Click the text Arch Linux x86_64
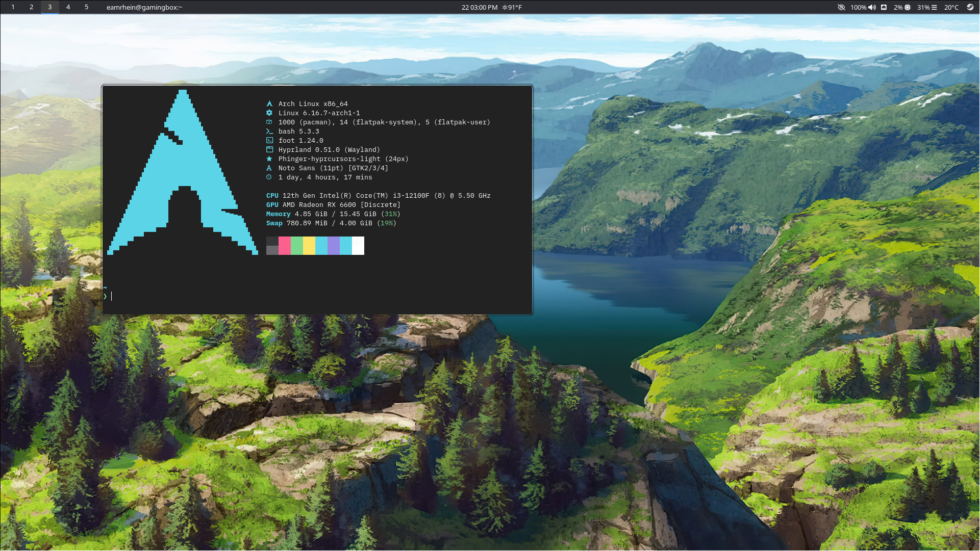The height and width of the screenshot is (551, 980). [x=313, y=104]
